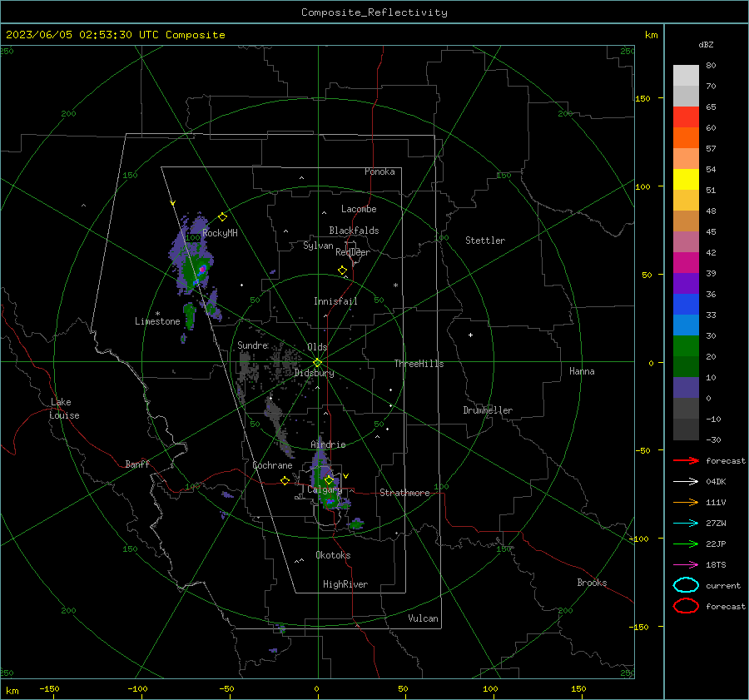Click the Banff label

coord(137,464)
